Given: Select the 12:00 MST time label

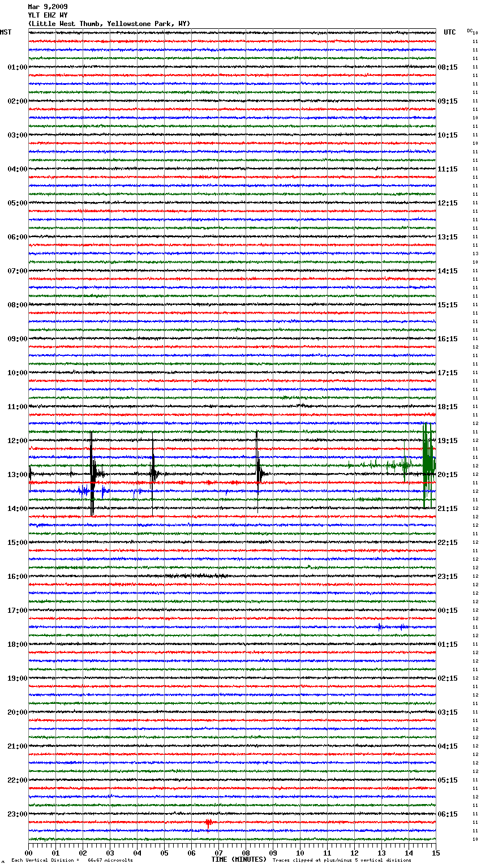Looking at the screenshot, I should click(18, 441).
